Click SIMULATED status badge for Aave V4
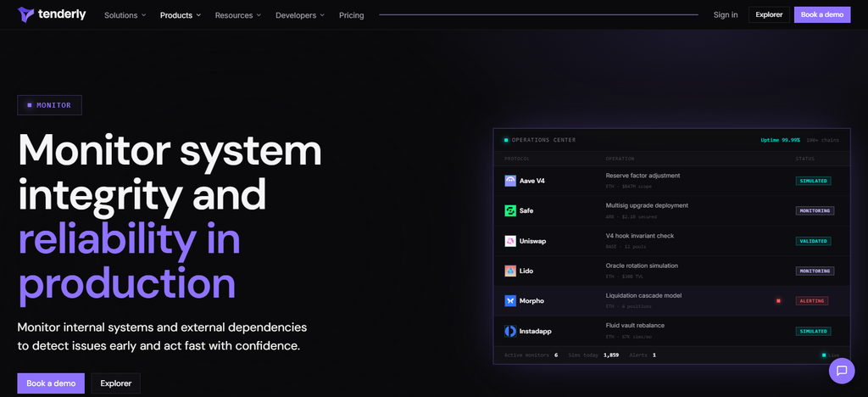Screen dimensions: 868x397 click(813, 181)
